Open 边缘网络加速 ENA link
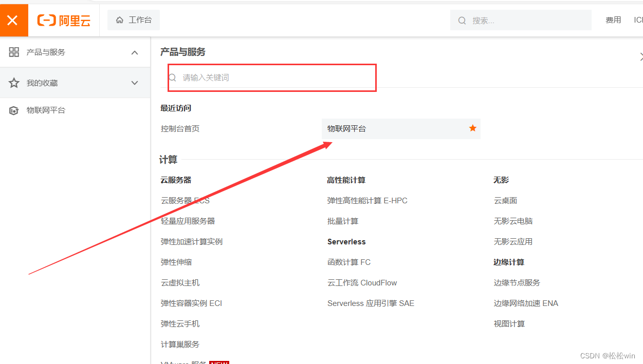The width and height of the screenshot is (643, 364). coord(526,303)
